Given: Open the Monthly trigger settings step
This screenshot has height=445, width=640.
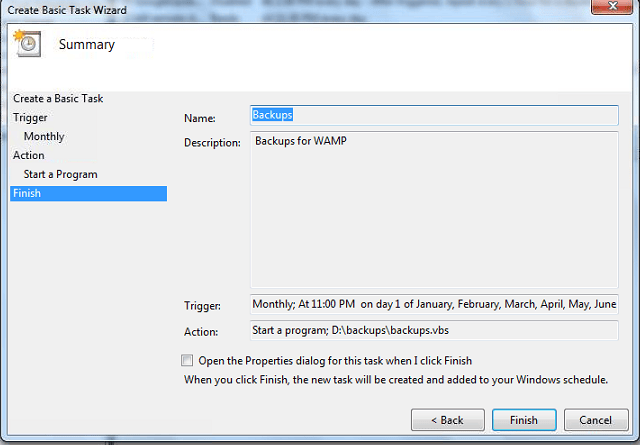Looking at the screenshot, I should pyautogui.click(x=44, y=137).
